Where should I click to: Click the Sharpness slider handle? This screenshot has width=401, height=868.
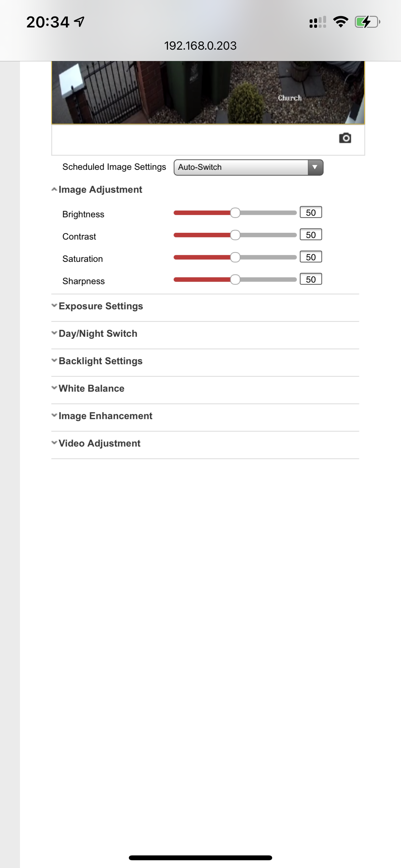click(x=235, y=280)
